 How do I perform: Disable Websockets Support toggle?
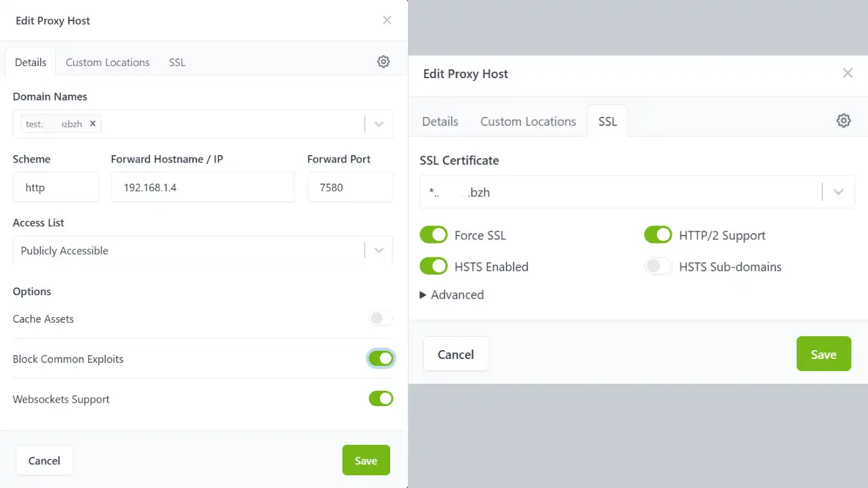(x=381, y=398)
